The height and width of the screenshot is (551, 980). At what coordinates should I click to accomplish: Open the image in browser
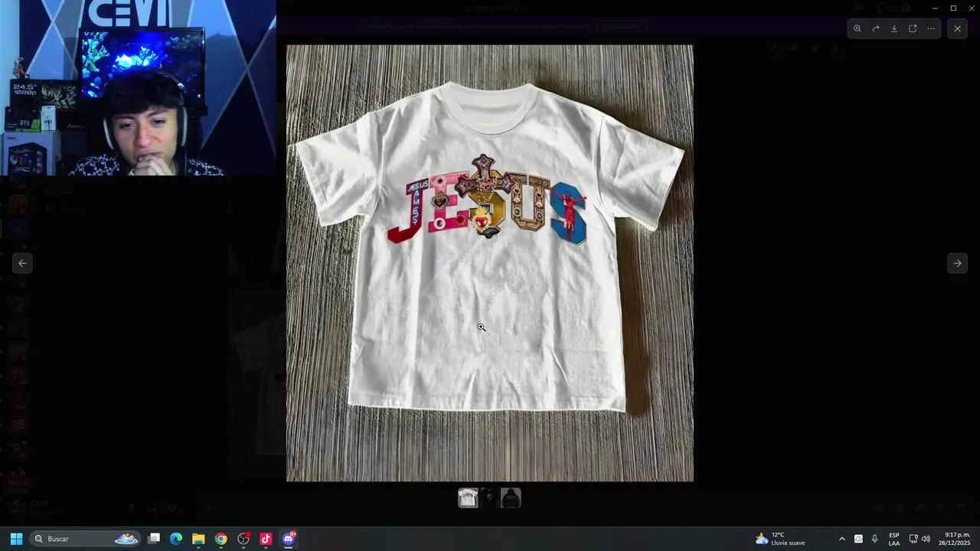point(913,28)
